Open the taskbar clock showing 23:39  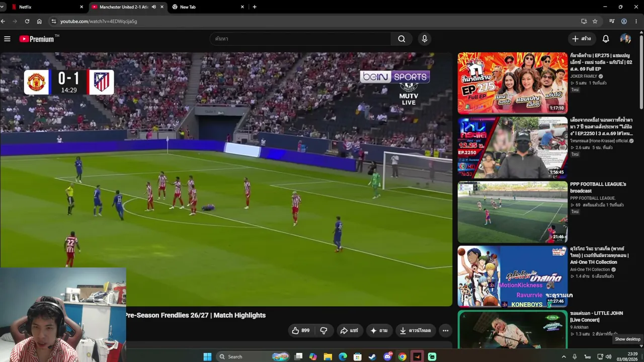pyautogui.click(x=628, y=356)
